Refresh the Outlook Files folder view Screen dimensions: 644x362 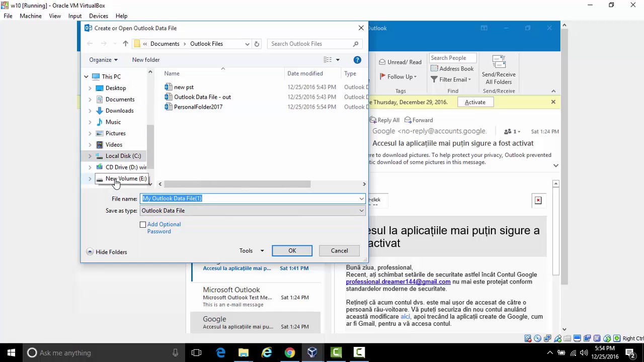(257, 44)
